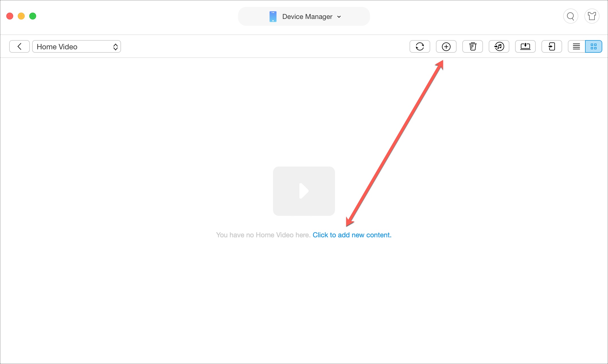Click the Transfer to device icon
608x364 pixels.
pyautogui.click(x=552, y=46)
